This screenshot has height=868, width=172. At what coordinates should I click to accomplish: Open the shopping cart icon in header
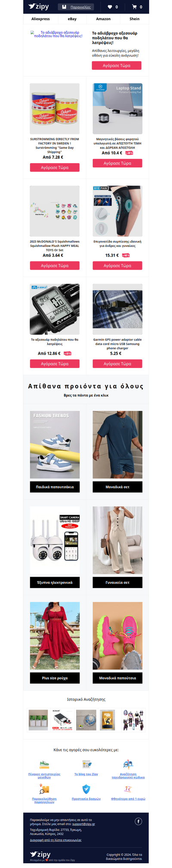[x=134, y=7]
